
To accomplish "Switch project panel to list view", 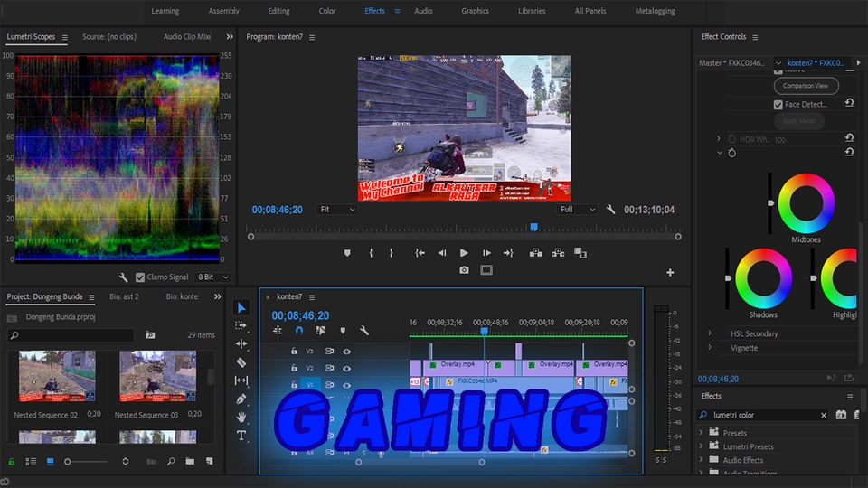I will point(31,462).
